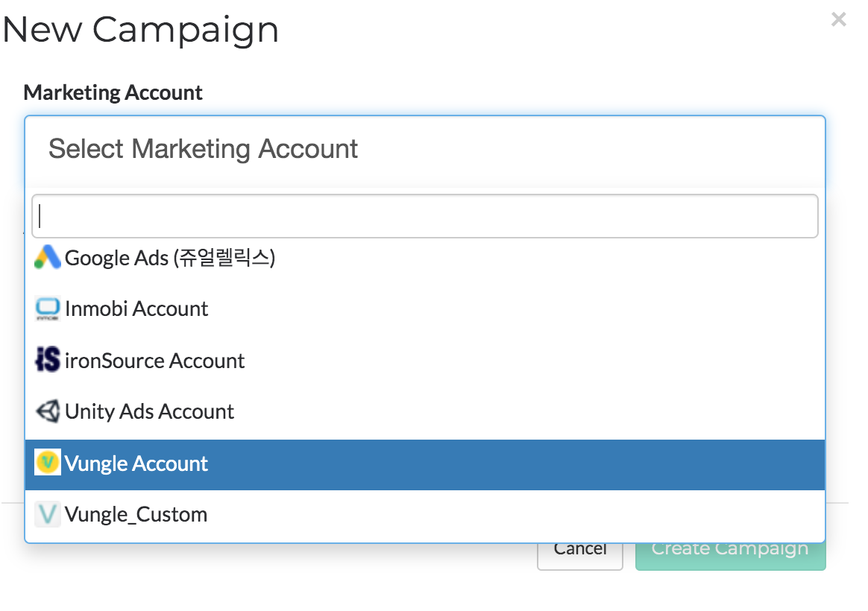
Task: Pick Unity Ads Account entry
Action: (425, 411)
